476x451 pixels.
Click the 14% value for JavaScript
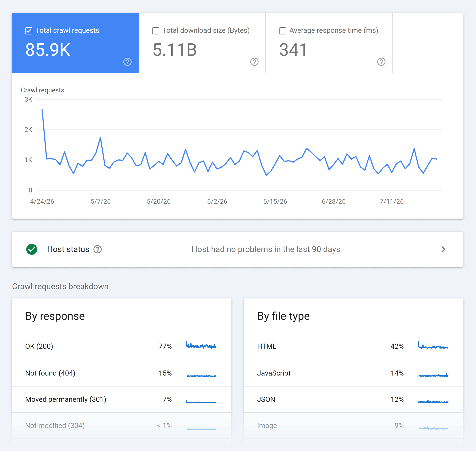coord(397,373)
